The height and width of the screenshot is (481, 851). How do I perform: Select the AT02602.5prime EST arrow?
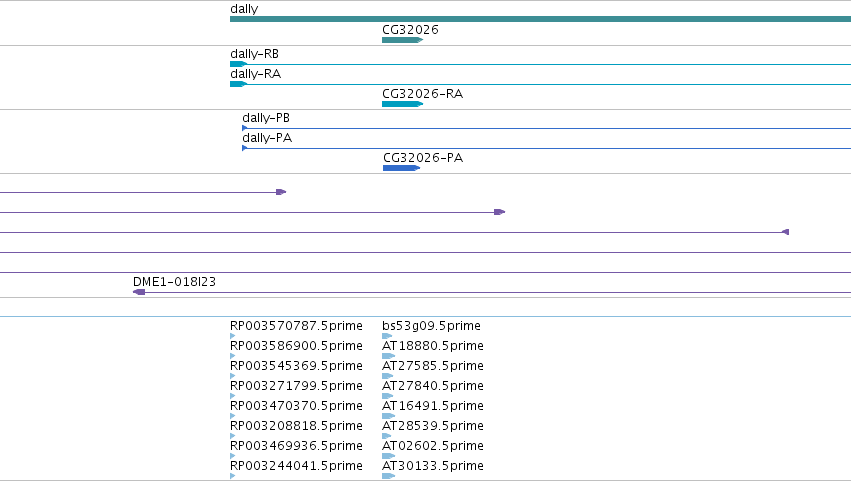(389, 455)
